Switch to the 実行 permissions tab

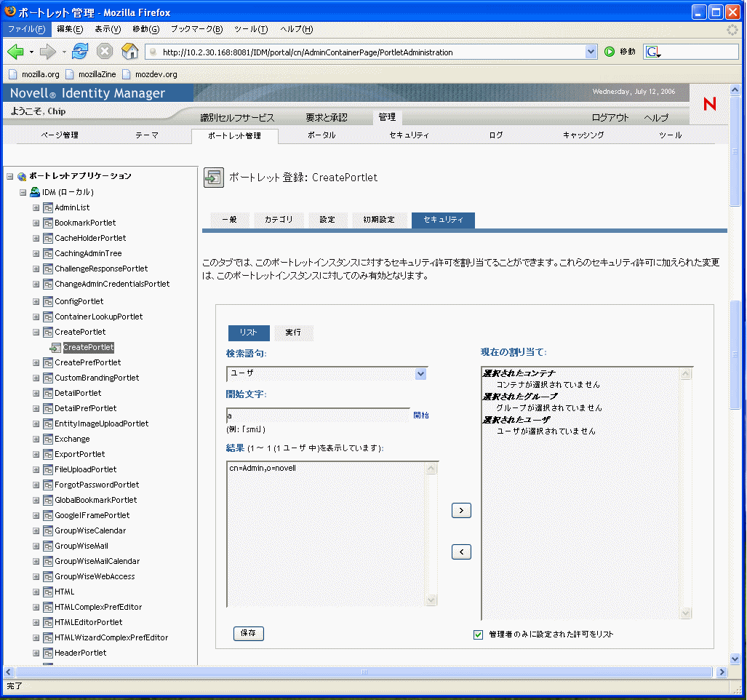[293, 333]
